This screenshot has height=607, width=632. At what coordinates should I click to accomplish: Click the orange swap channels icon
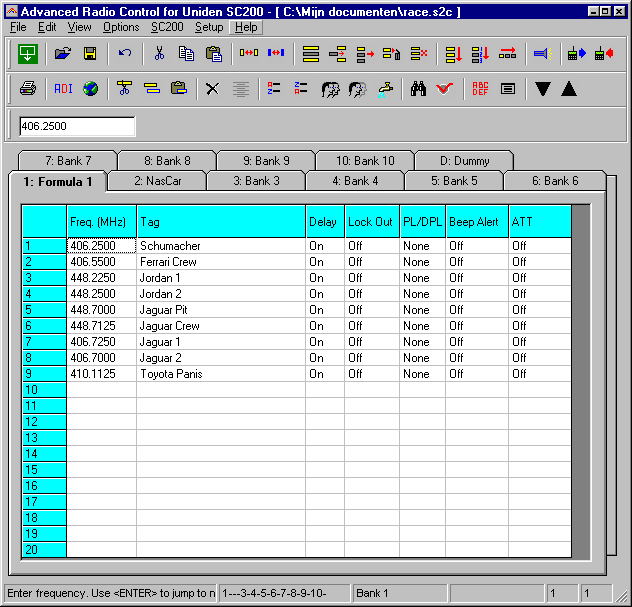click(x=249, y=53)
